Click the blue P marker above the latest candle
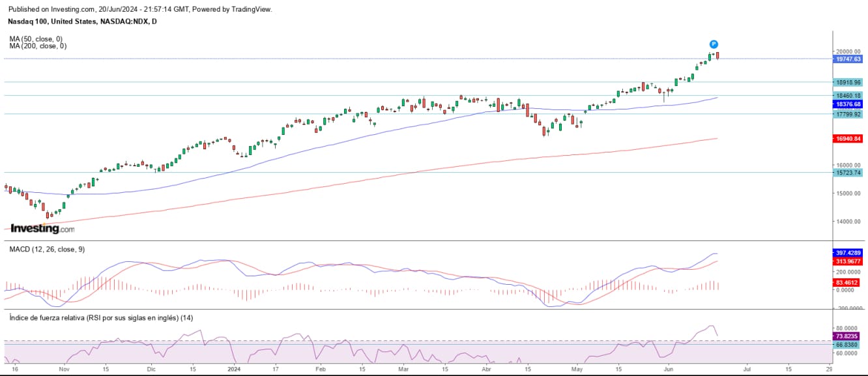This screenshot has height=376, width=868. (714, 44)
